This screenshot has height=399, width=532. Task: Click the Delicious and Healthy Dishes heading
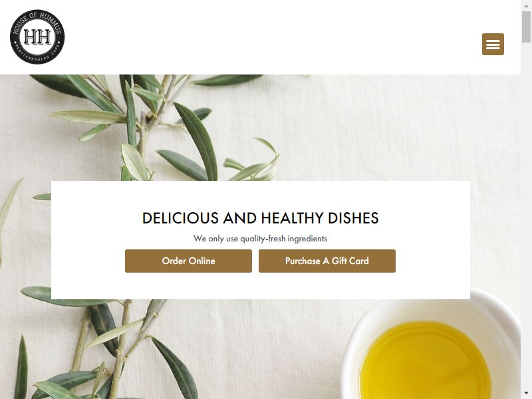[260, 218]
